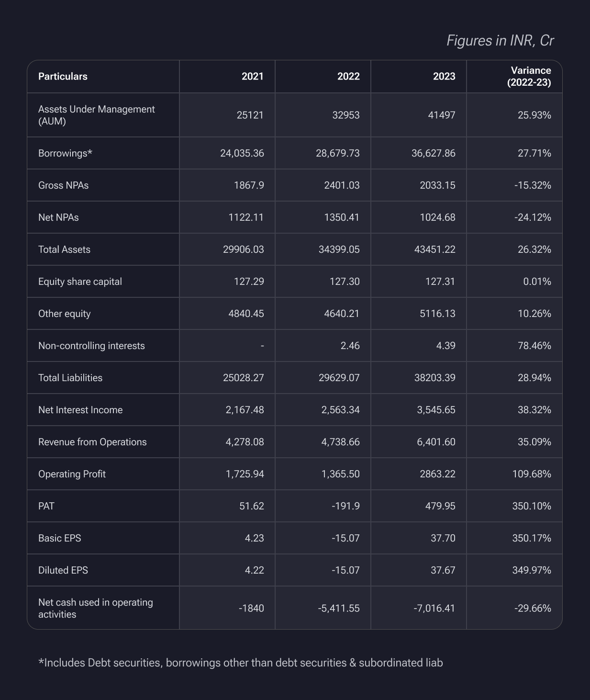The width and height of the screenshot is (590, 700).
Task: Click the Diluted EPS row label
Action: (x=63, y=570)
